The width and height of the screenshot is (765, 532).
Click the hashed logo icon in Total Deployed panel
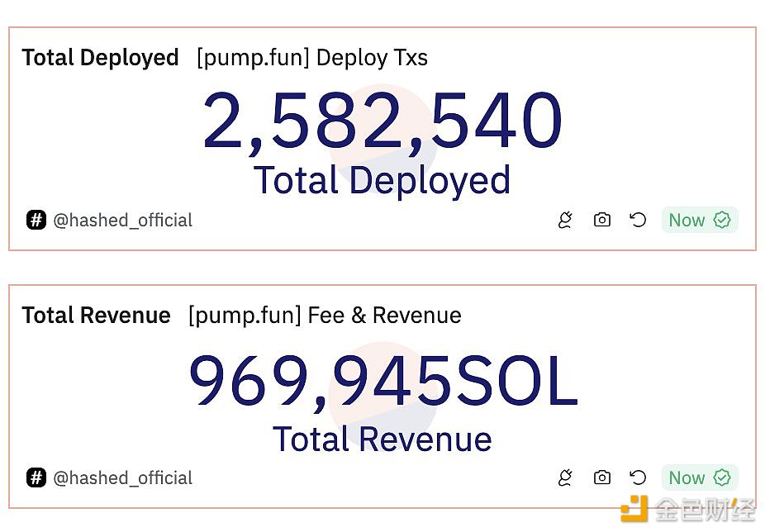(36, 220)
